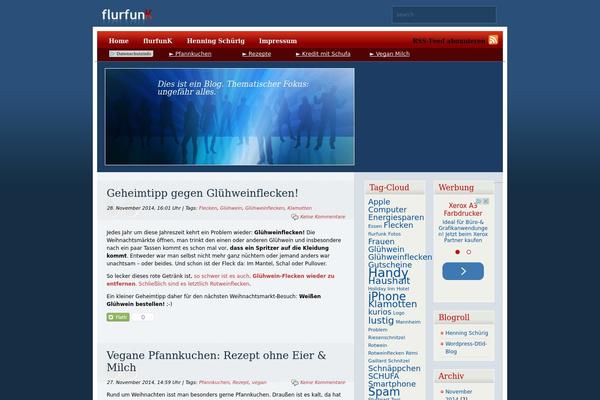The height and width of the screenshot is (400, 600).
Task: Select the second ad carousel dot
Action: click(x=469, y=252)
